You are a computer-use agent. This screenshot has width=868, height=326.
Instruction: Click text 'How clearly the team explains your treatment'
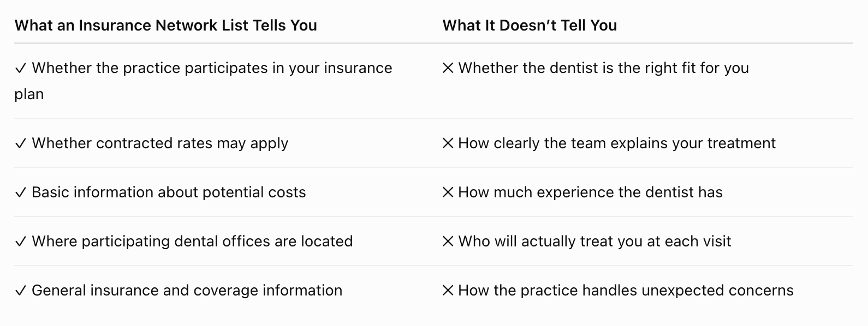[x=617, y=143]
